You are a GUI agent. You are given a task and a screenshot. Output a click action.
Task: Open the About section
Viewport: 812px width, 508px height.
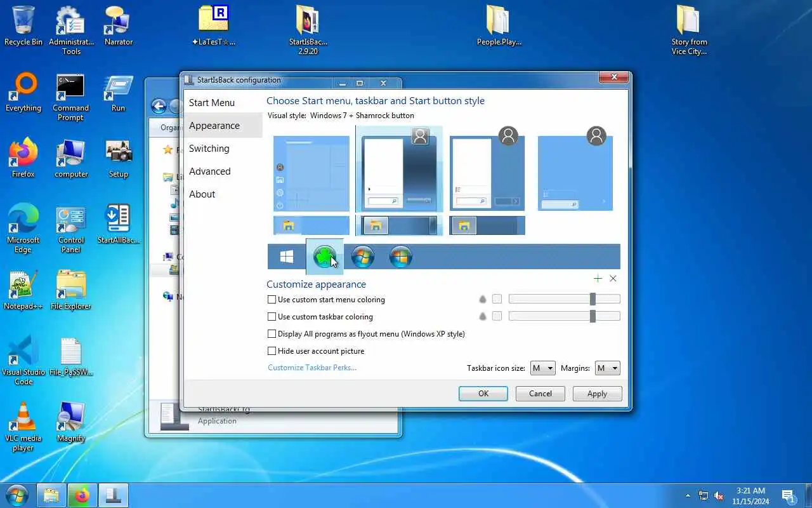tap(223, 194)
